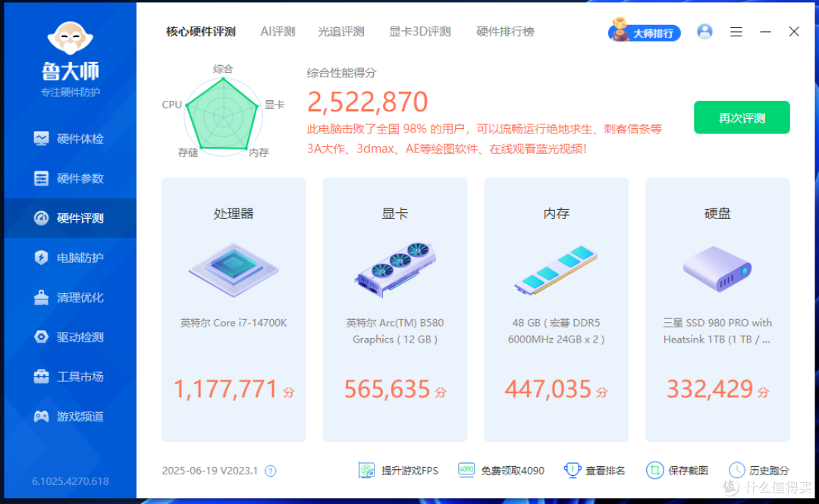Switch to the 显卡3D评测 tab
The height and width of the screenshot is (504, 819).
pyautogui.click(x=420, y=32)
